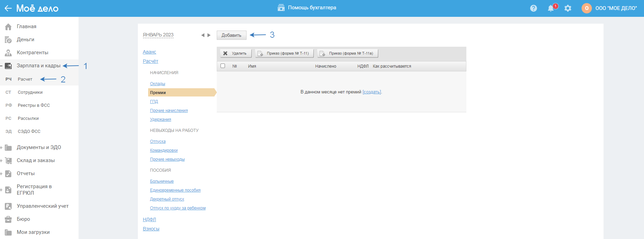Click the Контрагенты person icon
The width and height of the screenshot is (644, 239).
pos(8,53)
